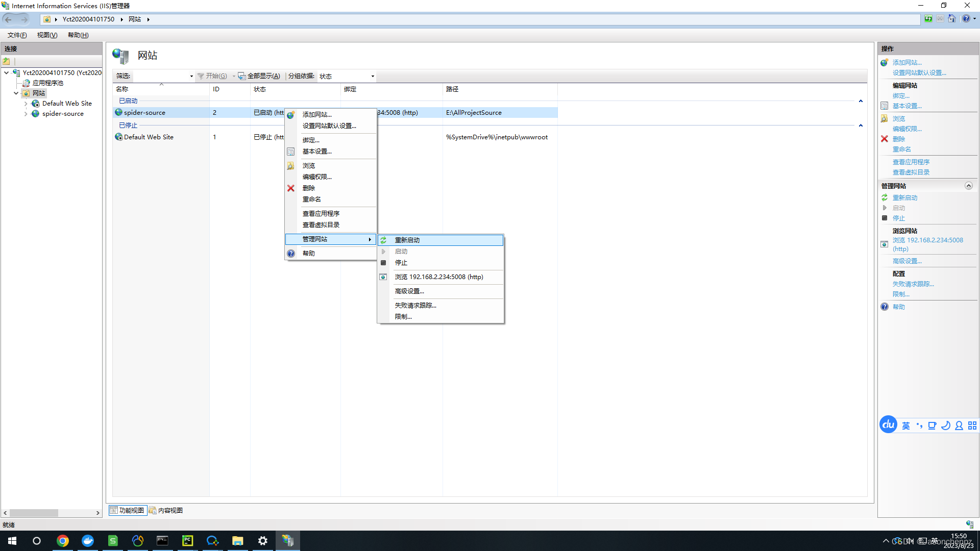Click the 网站 breadcrumb in address bar
The image size is (980, 551).
(135, 19)
